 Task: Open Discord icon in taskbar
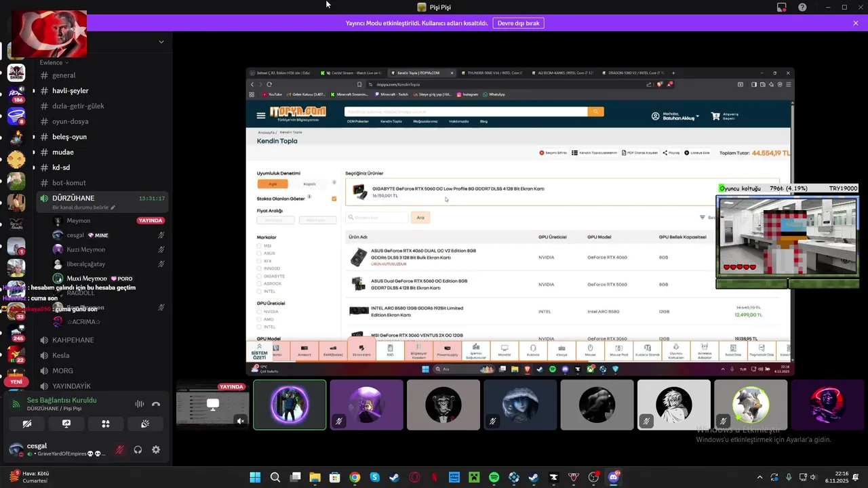click(614, 477)
